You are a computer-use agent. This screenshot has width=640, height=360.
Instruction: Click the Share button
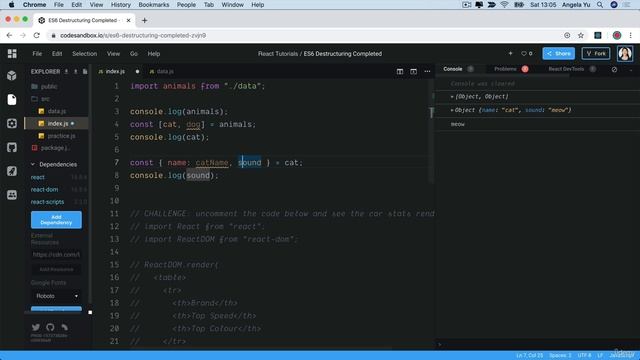(558, 53)
